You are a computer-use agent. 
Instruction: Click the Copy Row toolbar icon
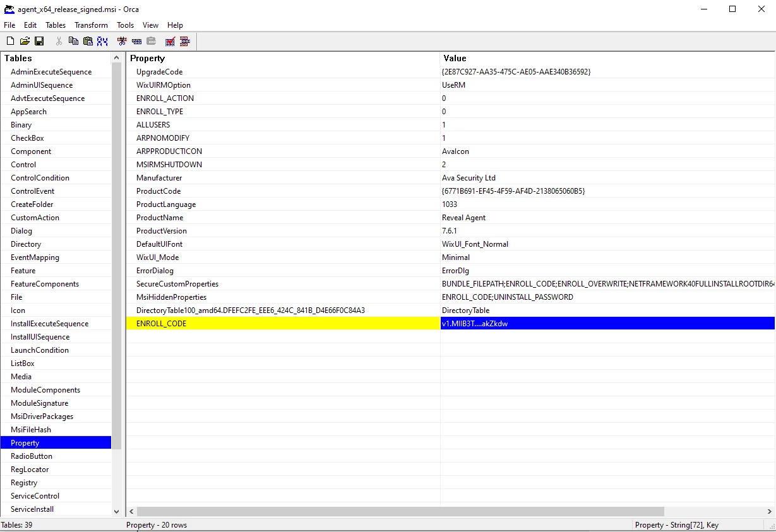(136, 41)
